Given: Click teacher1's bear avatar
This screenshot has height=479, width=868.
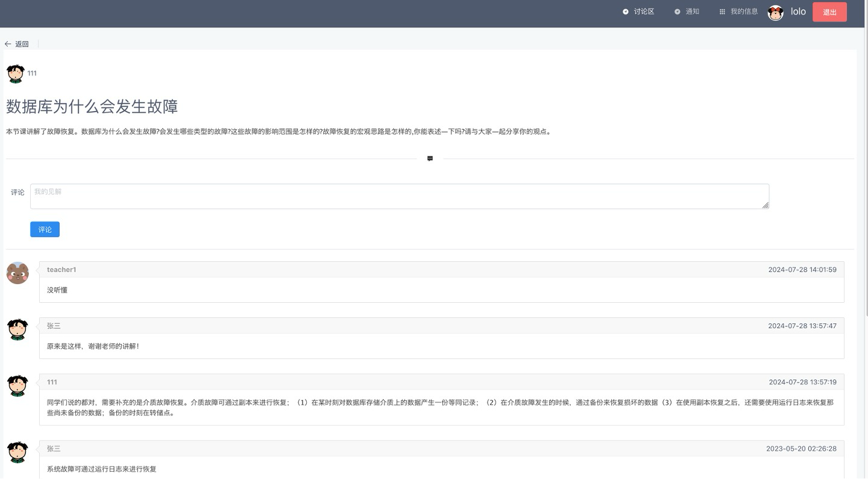Looking at the screenshot, I should click(x=17, y=273).
